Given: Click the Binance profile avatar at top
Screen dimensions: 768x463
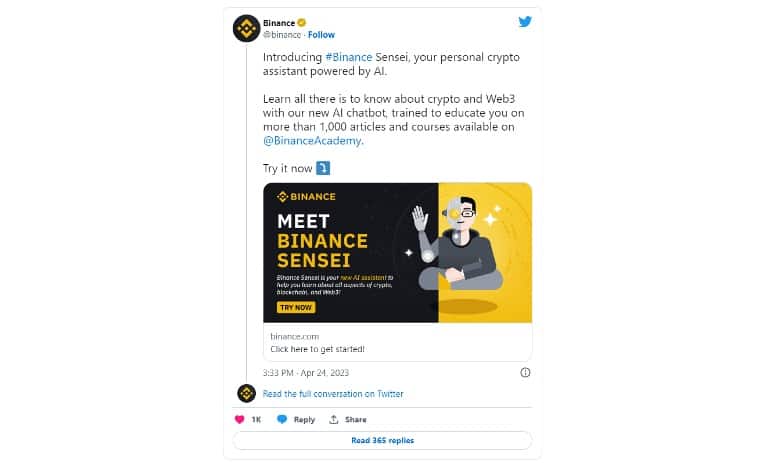Looking at the screenshot, I should tap(246, 28).
